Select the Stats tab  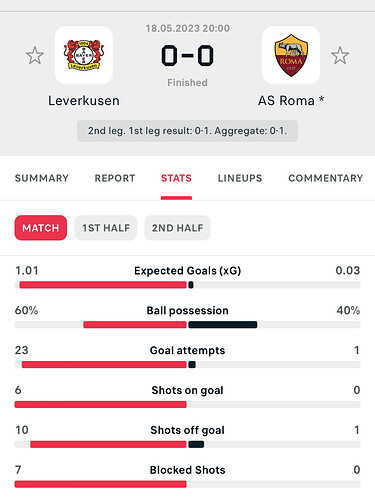click(176, 178)
